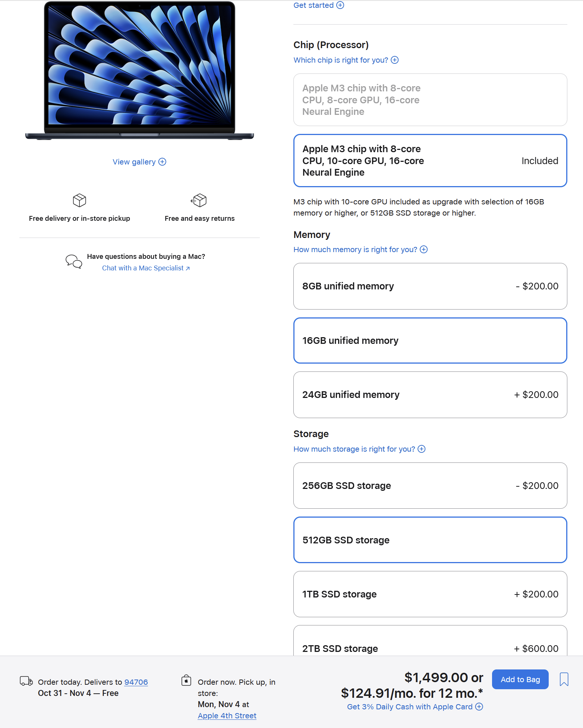Click the plus icon after memory question
The height and width of the screenshot is (728, 583).
pyautogui.click(x=424, y=250)
